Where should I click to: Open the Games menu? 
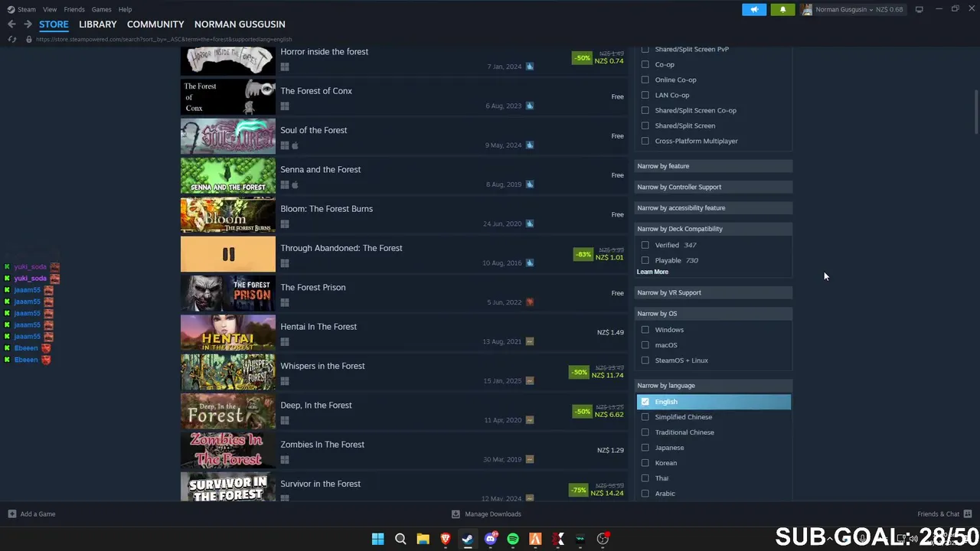point(101,9)
